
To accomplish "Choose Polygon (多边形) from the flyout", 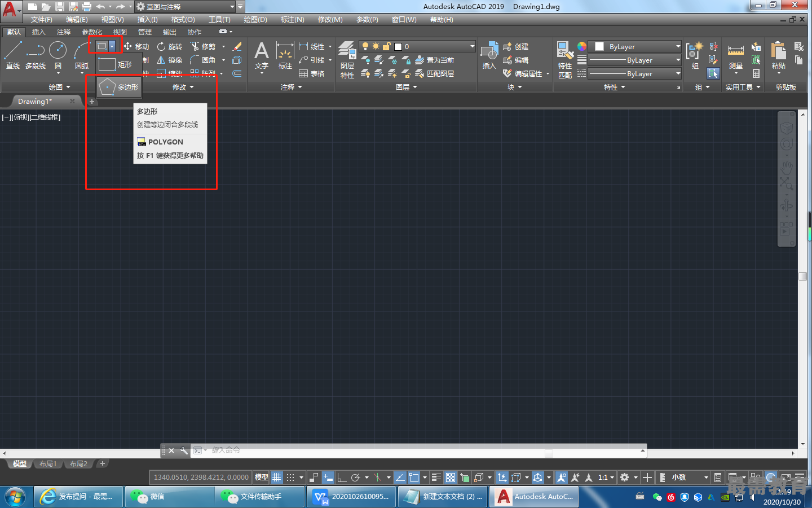I will click(x=119, y=87).
